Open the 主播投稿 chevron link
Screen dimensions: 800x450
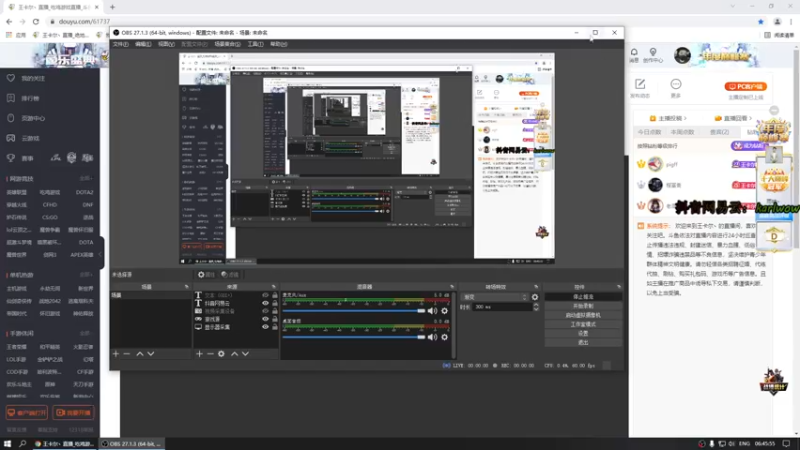[x=667, y=118]
